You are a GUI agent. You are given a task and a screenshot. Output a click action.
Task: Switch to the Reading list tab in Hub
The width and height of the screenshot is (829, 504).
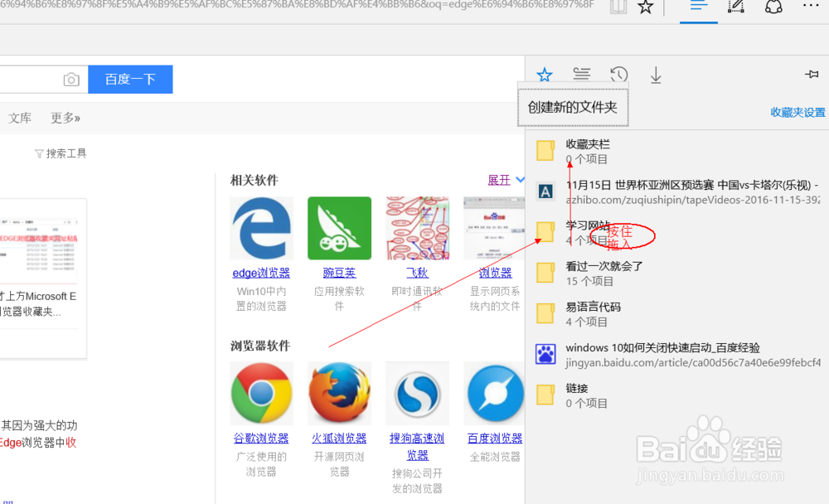(x=581, y=74)
